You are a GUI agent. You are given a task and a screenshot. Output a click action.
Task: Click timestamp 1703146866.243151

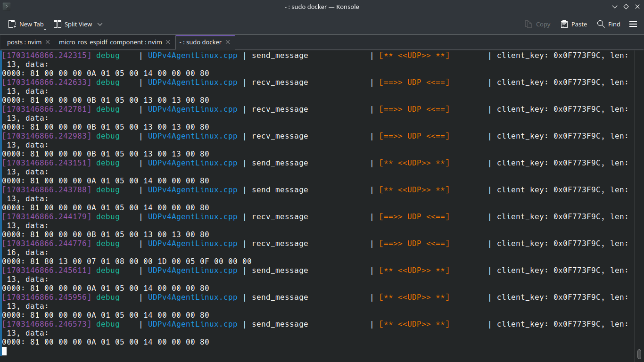click(47, 163)
